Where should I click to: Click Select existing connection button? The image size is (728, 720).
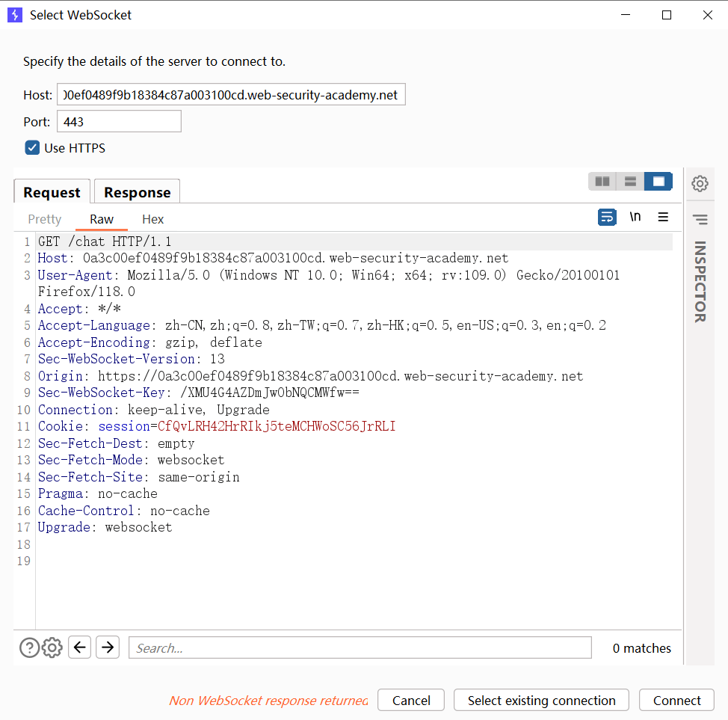[541, 701]
